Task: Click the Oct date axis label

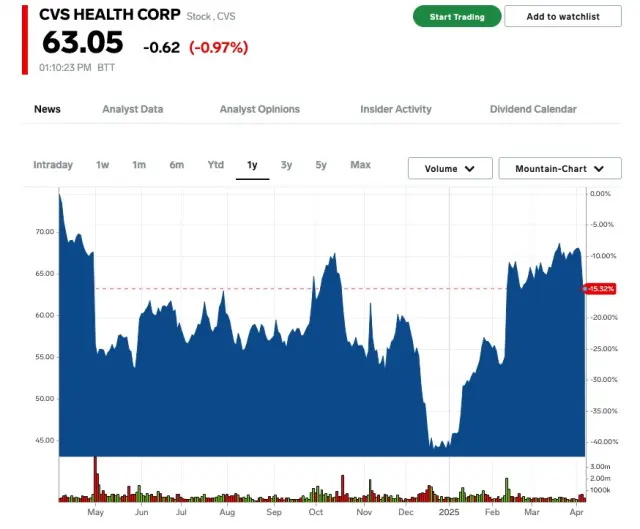Action: pyautogui.click(x=316, y=512)
